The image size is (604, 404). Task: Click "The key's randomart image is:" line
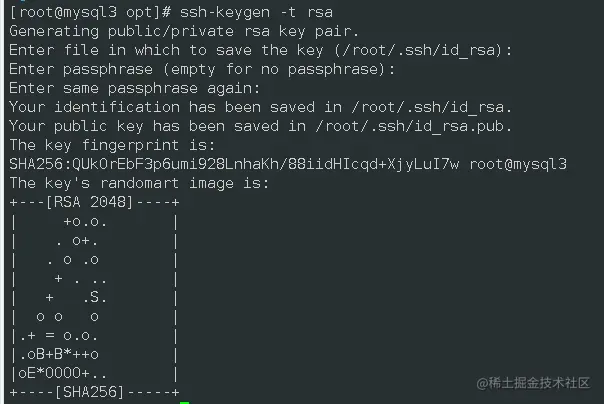click(139, 184)
